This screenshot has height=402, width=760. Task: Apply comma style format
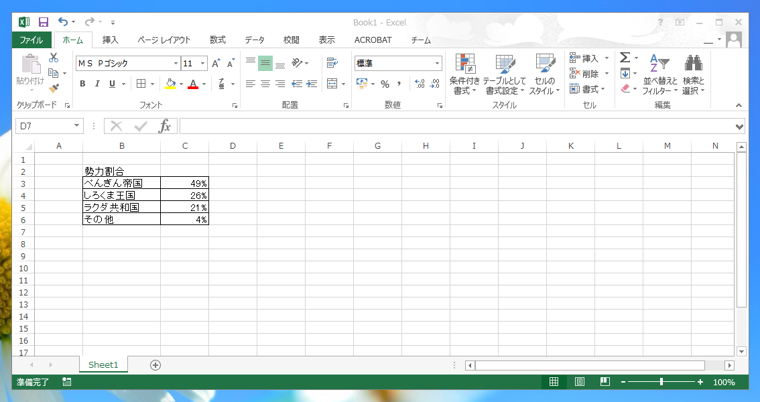[399, 84]
